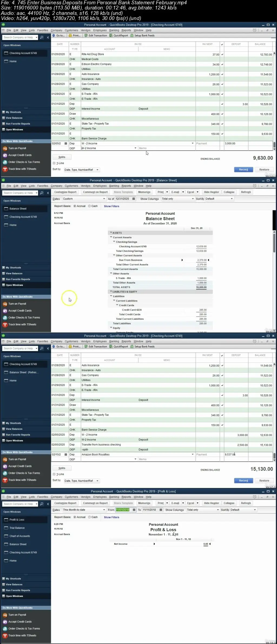Open calendar beside From 11/01/2018 date
Viewport: 277px width, 644px height.
coord(134,510)
